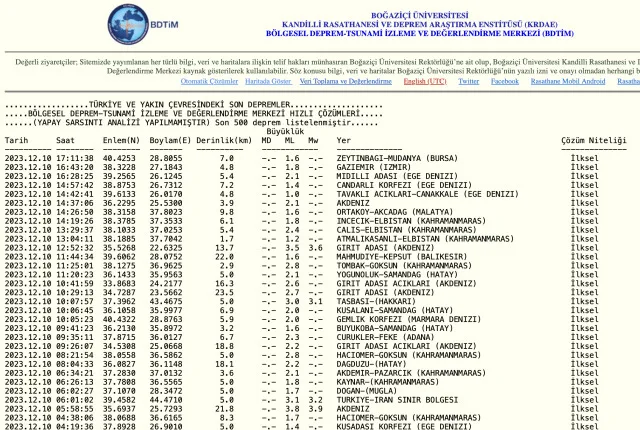Select KAYNAR-(KAHRAMANMARAS) location text
The height and width of the screenshot is (430, 640).
(388, 382)
